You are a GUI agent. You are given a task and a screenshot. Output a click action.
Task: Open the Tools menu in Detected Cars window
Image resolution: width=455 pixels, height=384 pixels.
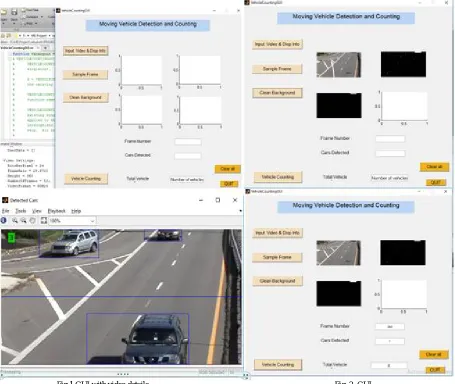click(20, 211)
